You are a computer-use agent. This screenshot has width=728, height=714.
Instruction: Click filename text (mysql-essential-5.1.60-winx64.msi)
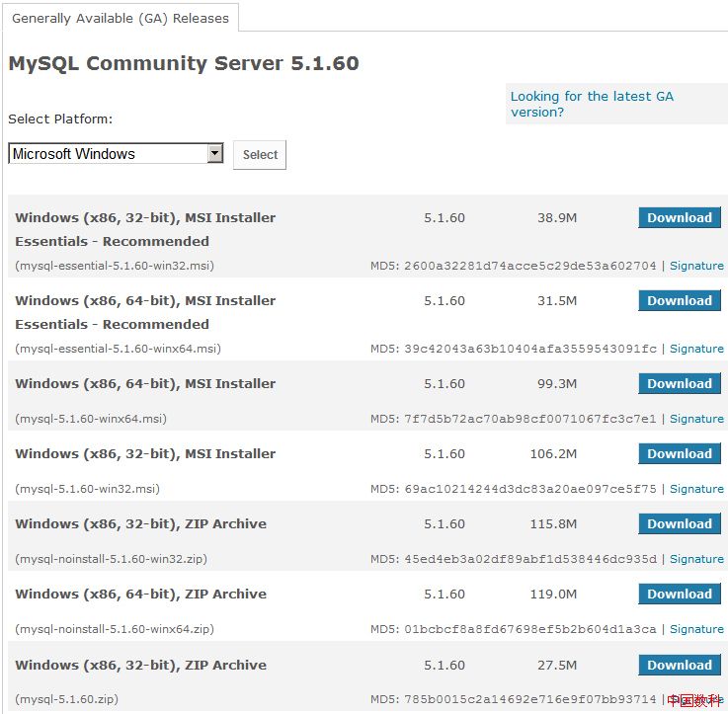(x=118, y=350)
